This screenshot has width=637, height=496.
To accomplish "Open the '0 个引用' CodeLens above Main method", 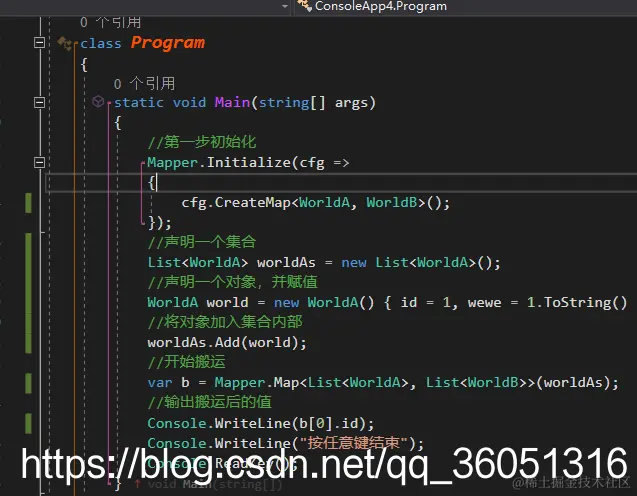I will click(144, 84).
